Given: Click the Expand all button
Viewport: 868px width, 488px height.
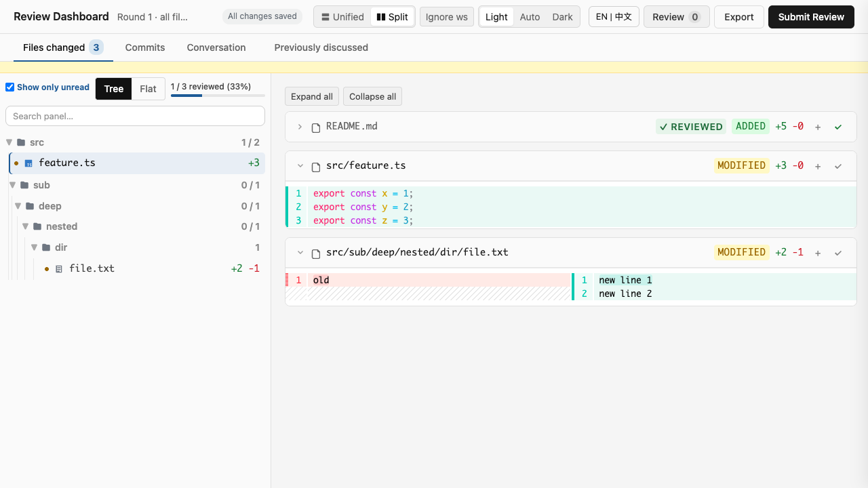Looking at the screenshot, I should tap(312, 96).
